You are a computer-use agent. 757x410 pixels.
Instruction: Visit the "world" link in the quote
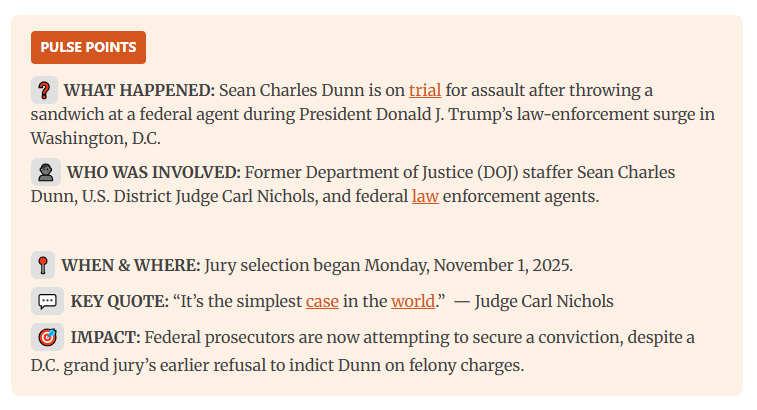pyautogui.click(x=413, y=301)
